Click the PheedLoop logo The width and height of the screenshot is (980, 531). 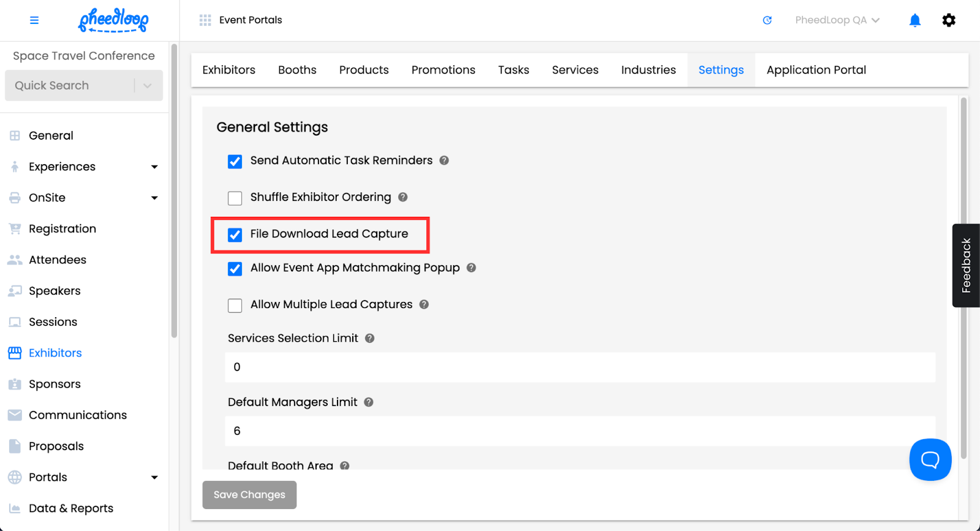pyautogui.click(x=113, y=20)
